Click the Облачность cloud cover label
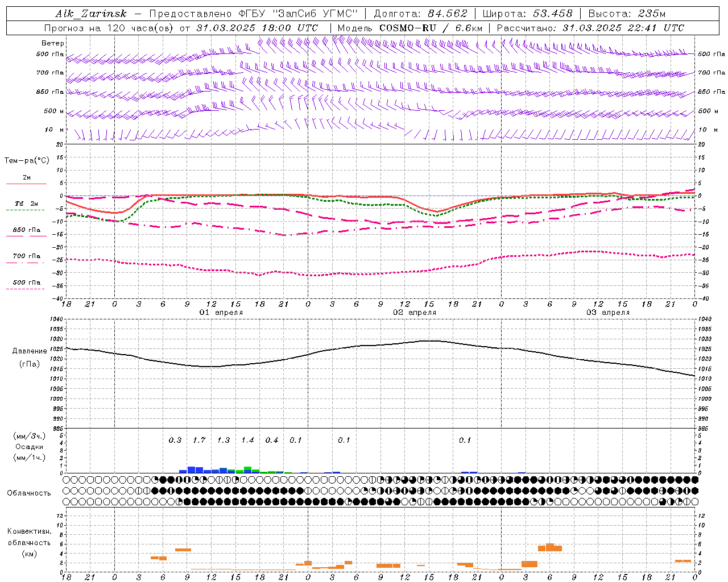Viewport: 728px width, 582px height. pos(29,493)
